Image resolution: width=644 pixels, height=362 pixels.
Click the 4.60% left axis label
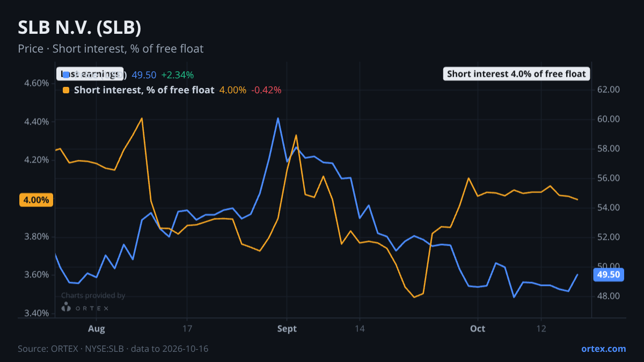pyautogui.click(x=37, y=84)
